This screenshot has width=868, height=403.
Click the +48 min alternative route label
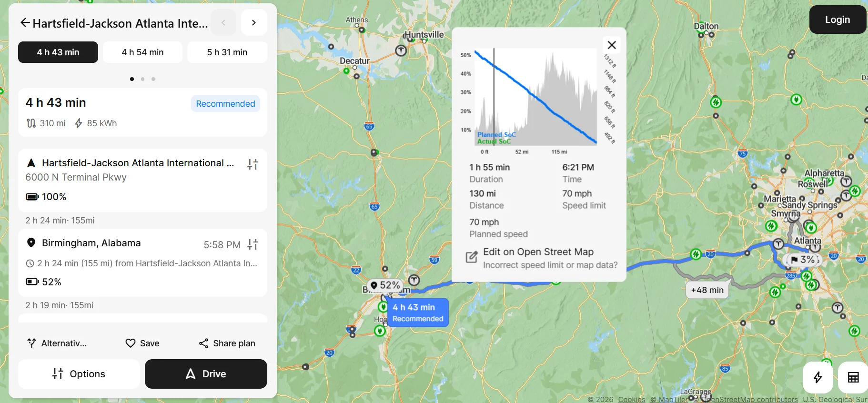click(x=707, y=290)
